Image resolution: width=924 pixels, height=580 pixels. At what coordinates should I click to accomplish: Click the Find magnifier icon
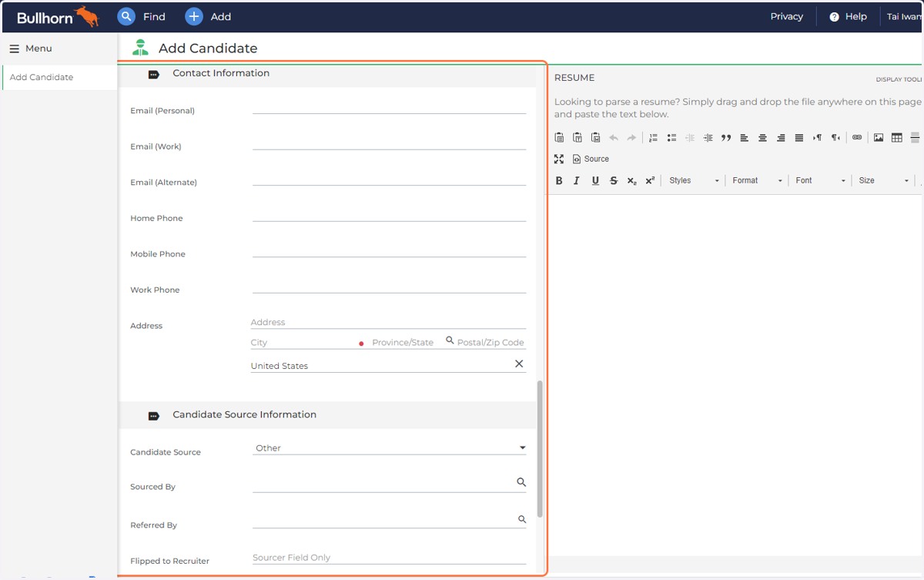tap(126, 16)
